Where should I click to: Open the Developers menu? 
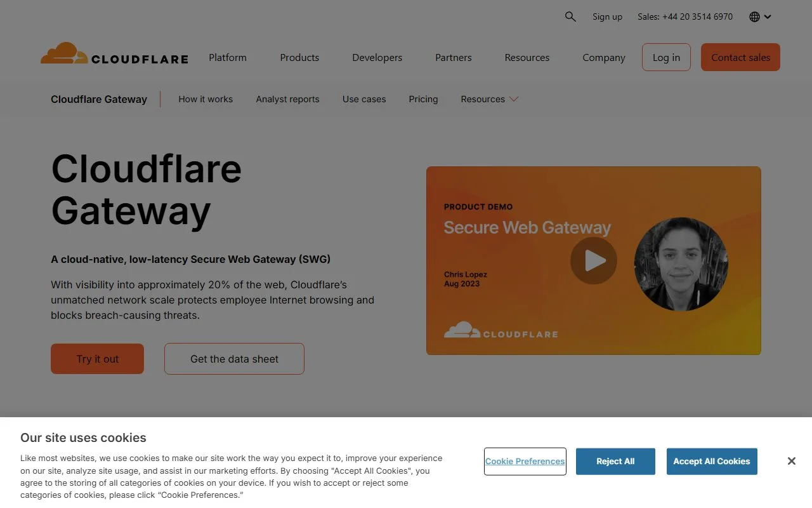[377, 57]
